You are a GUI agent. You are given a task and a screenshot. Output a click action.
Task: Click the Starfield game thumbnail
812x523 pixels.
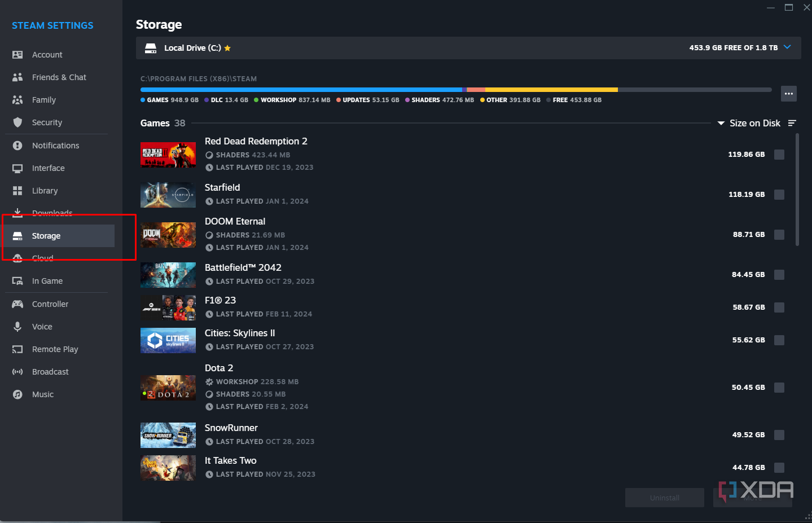click(168, 195)
